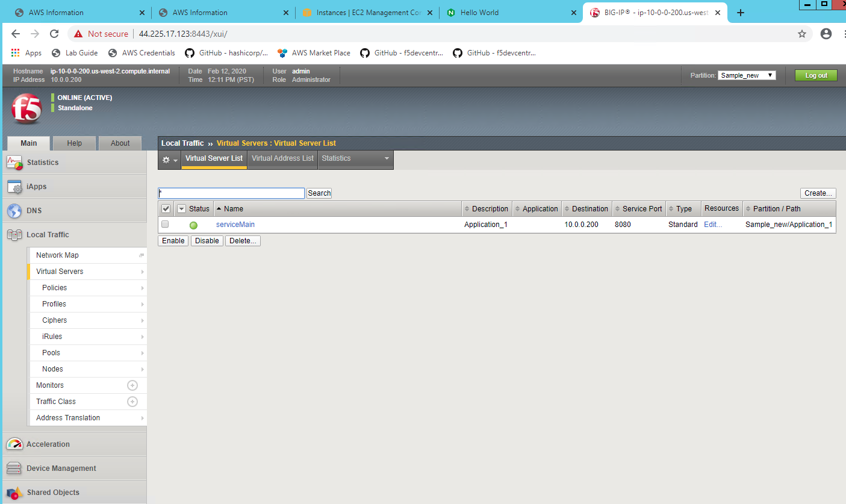Open the Statistics sidebar section
846x504 pixels.
(x=73, y=163)
